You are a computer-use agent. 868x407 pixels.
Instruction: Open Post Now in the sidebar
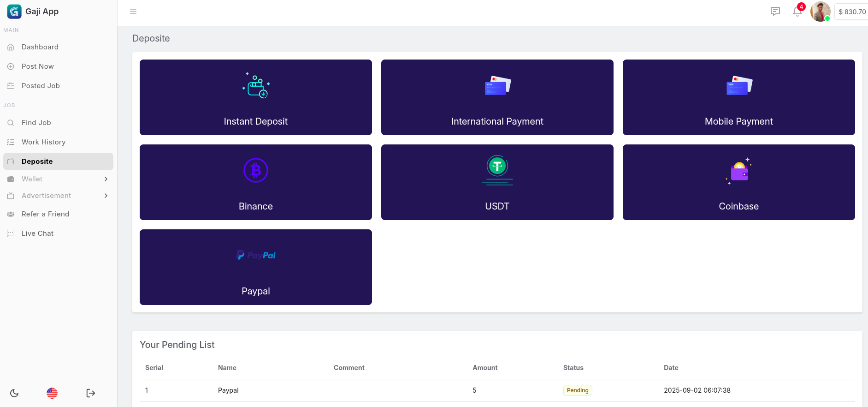58,66
